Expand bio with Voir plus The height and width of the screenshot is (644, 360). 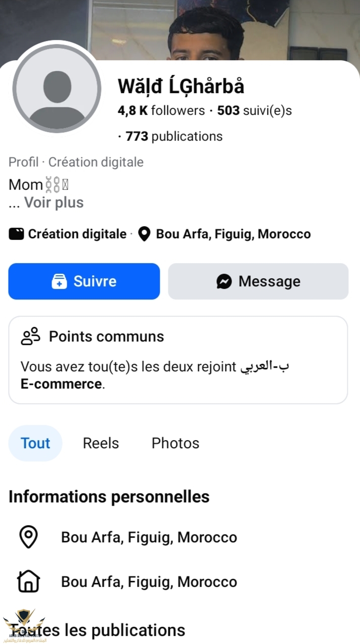click(54, 203)
